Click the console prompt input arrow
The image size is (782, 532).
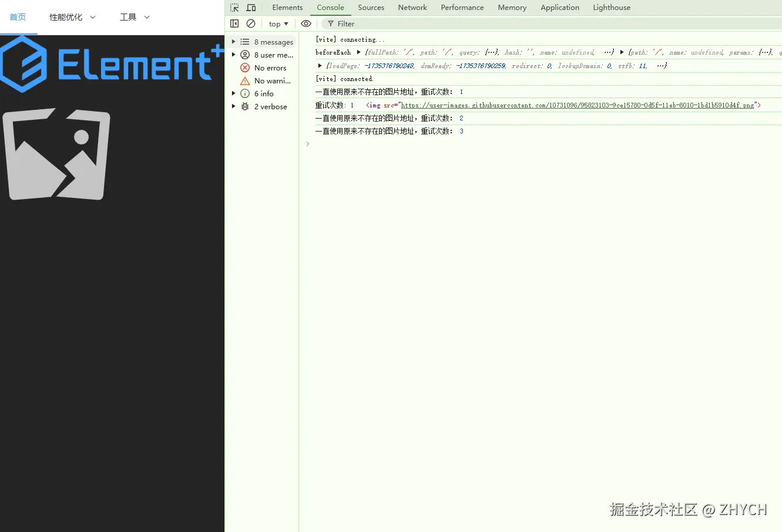(307, 144)
